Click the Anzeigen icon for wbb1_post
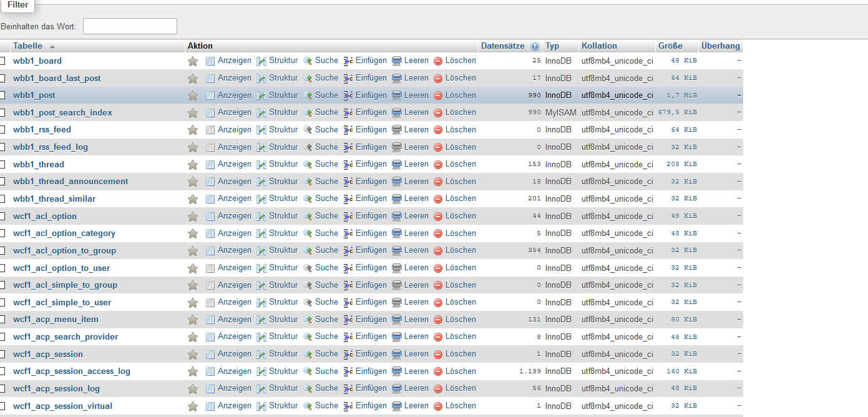Image resolution: width=868 pixels, height=417 pixels. 210,96
